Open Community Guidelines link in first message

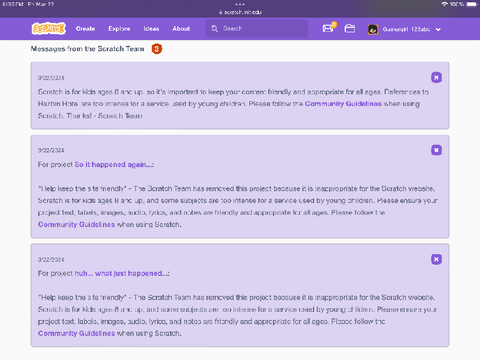click(x=343, y=104)
